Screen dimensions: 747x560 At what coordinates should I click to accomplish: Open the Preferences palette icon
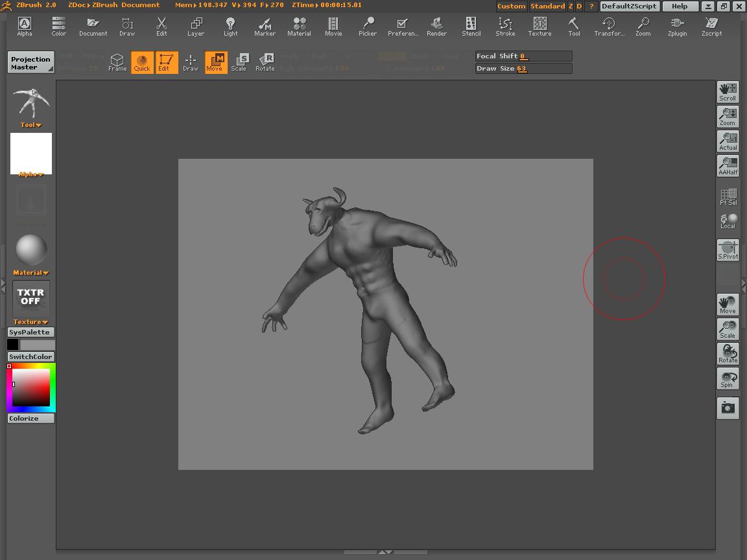click(403, 27)
